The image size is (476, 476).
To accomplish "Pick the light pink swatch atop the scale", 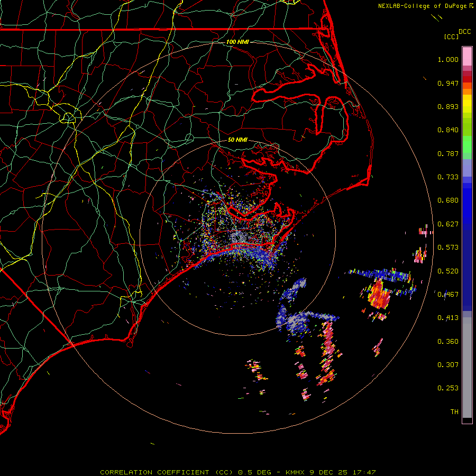I will [467, 56].
